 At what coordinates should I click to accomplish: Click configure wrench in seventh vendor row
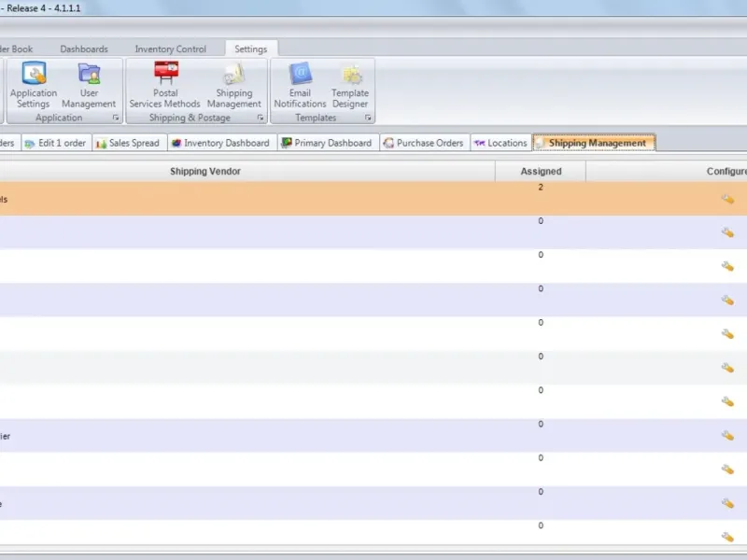click(727, 402)
